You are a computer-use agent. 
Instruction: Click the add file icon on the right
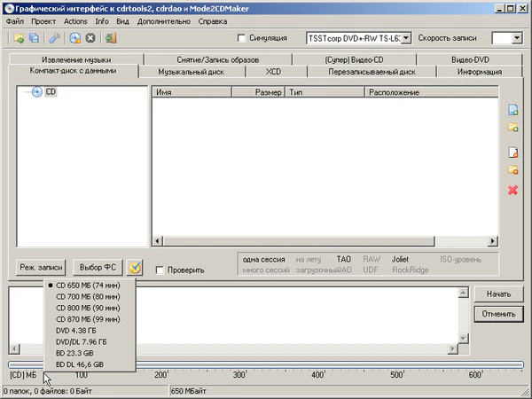pos(512,111)
